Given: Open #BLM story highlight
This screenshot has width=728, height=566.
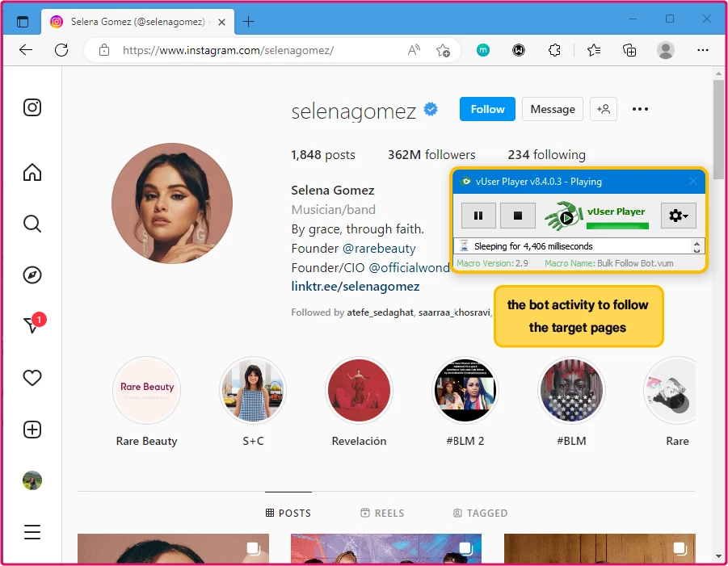Looking at the screenshot, I should 571,391.
